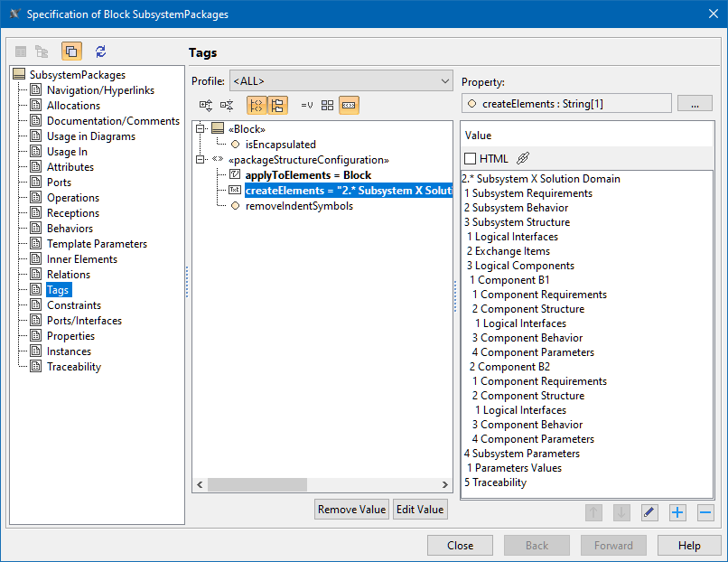Toggle the highlighted tag label display button
The width and height of the screenshot is (728, 562).
349,106
